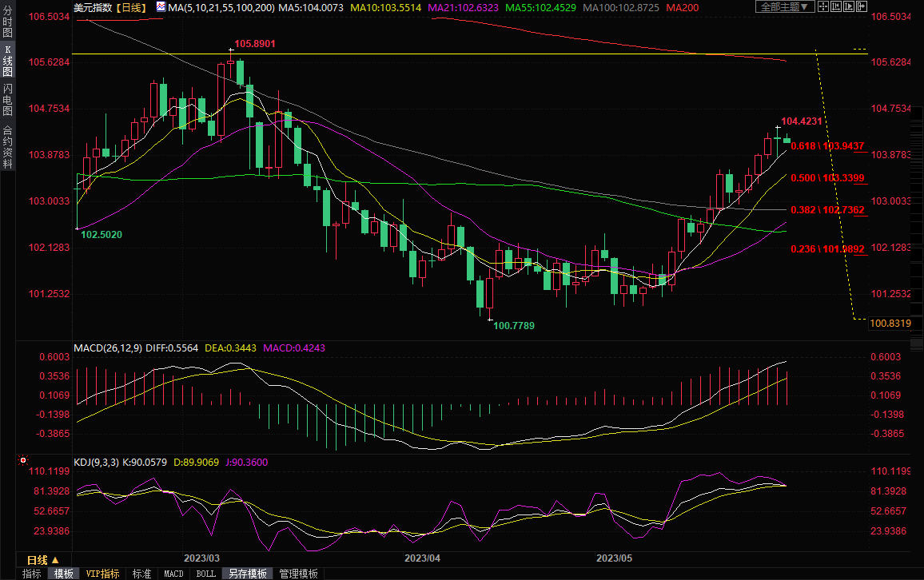Click the DEA:0.3443 value
Image resolution: width=924 pixels, height=580 pixels.
coord(230,348)
